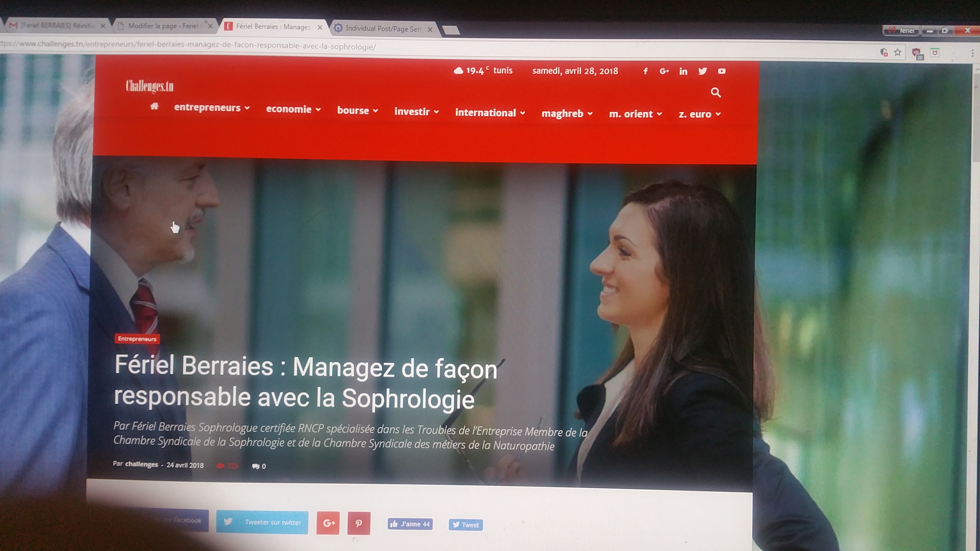The width and height of the screenshot is (980, 551).
Task: Open the site search magnifier
Action: [x=715, y=92]
